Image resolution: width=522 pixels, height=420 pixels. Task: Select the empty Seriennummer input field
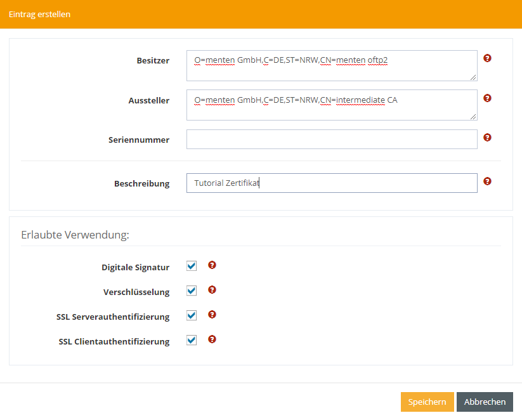tap(331, 140)
